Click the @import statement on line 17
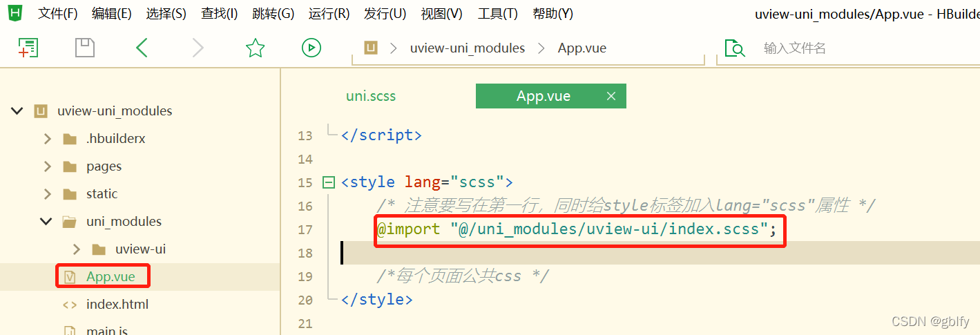The image size is (980, 335). [577, 229]
